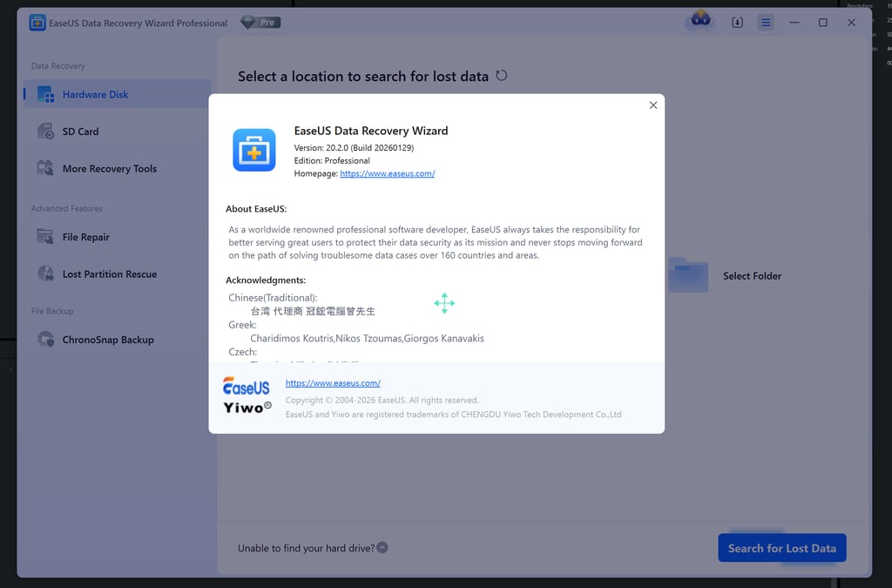Open the hamburger menu in the title bar
The height and width of the screenshot is (588, 892).
click(766, 23)
